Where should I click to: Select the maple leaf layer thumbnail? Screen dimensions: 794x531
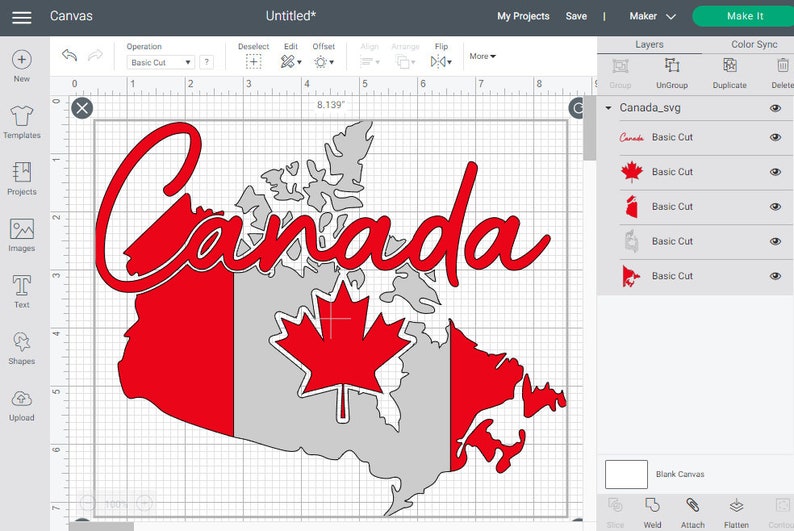click(x=631, y=172)
